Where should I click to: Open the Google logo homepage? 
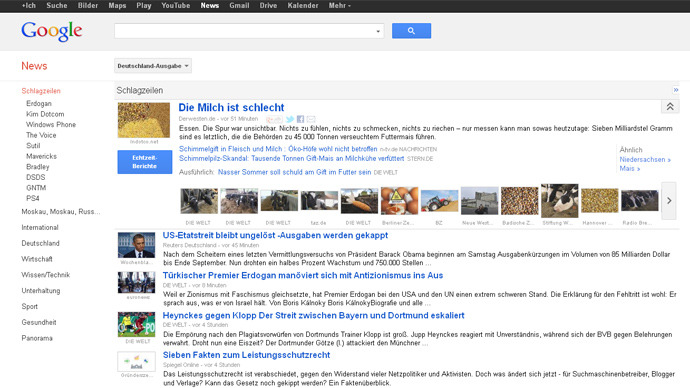click(51, 31)
